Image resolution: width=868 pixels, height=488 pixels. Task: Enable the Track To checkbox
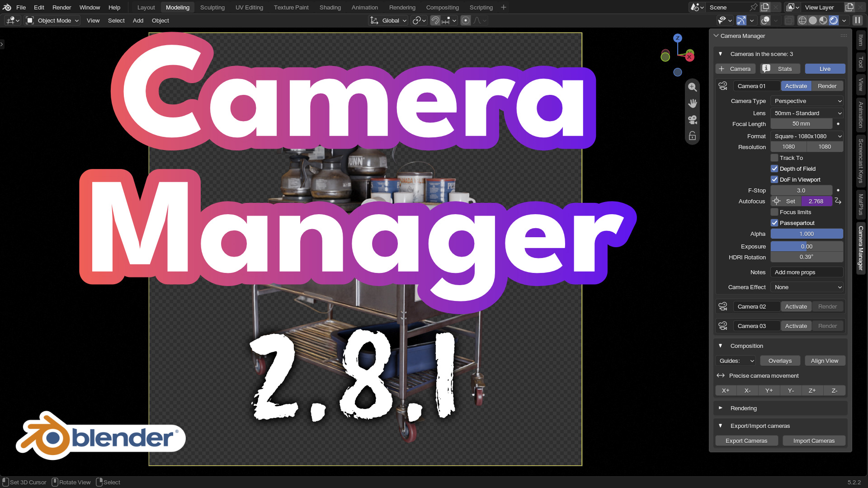click(x=774, y=158)
